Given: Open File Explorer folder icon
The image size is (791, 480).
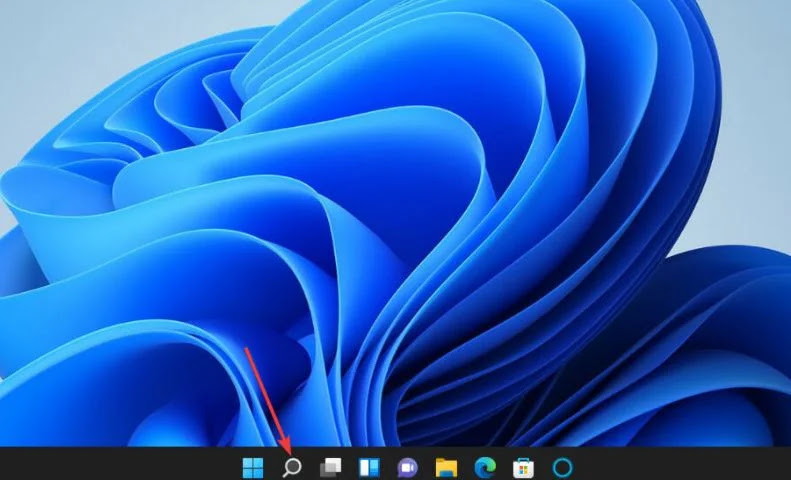Looking at the screenshot, I should tap(446, 467).
